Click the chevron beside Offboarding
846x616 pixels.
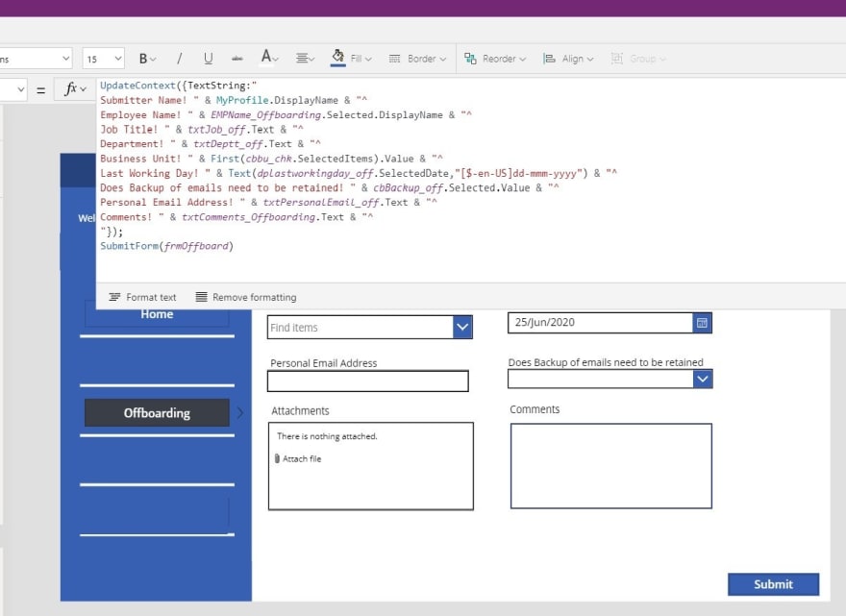240,412
